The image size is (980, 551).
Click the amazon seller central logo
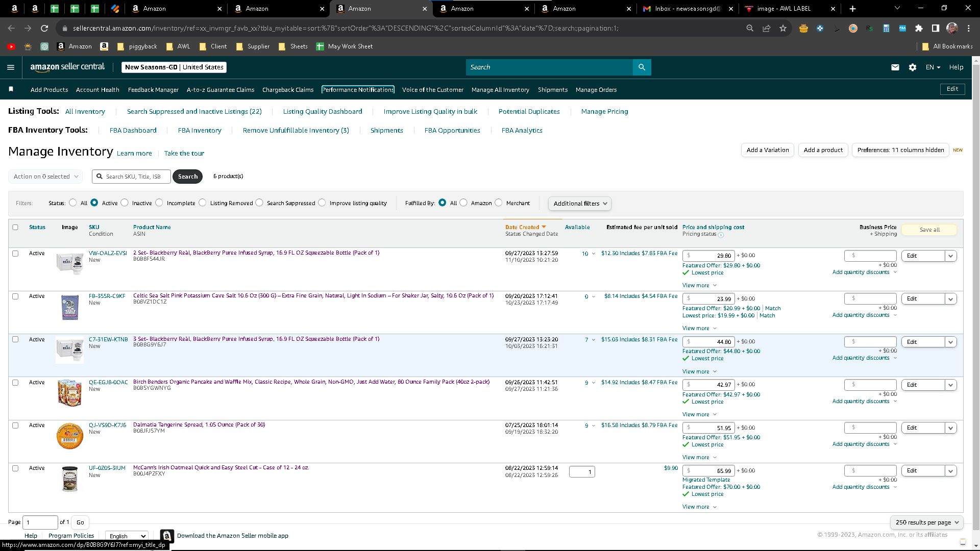point(67,67)
